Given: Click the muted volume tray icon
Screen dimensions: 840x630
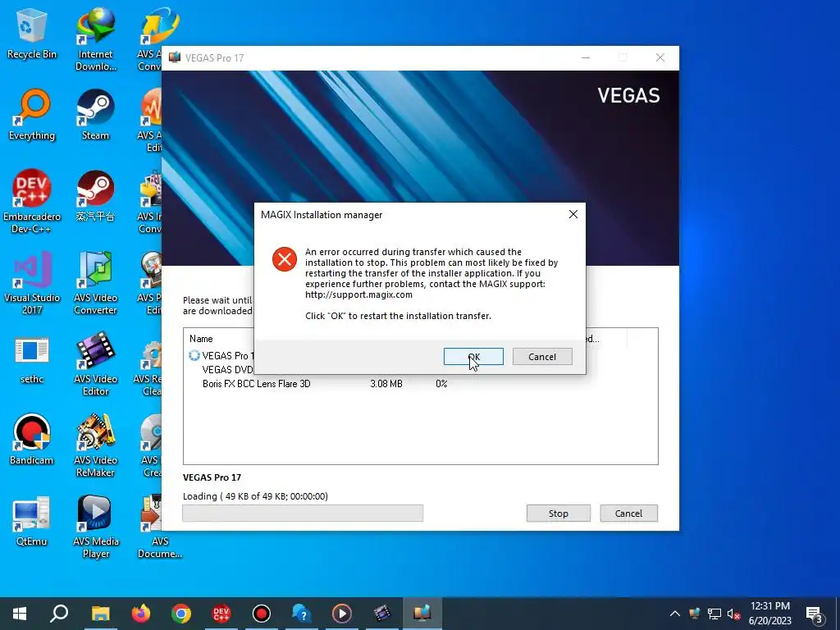Looking at the screenshot, I should click(x=733, y=614).
